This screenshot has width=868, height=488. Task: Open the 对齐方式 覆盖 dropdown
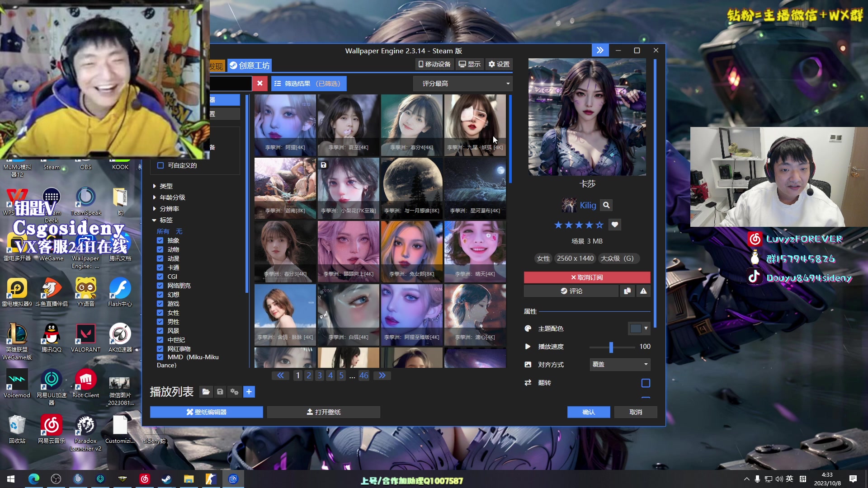tap(620, 364)
